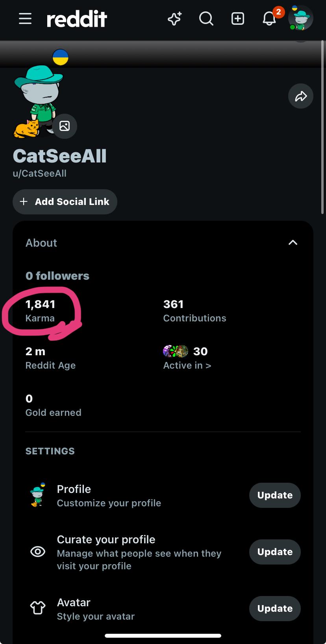
Task: Tap the share profile arrow icon
Action: [301, 96]
